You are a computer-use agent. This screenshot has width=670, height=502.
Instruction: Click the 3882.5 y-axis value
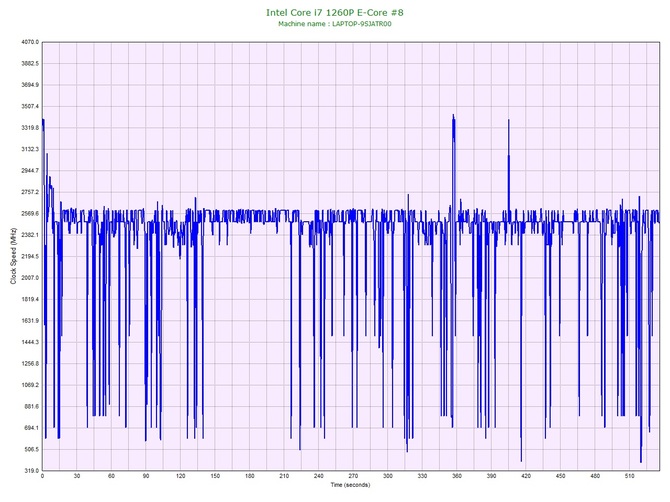pos(30,63)
